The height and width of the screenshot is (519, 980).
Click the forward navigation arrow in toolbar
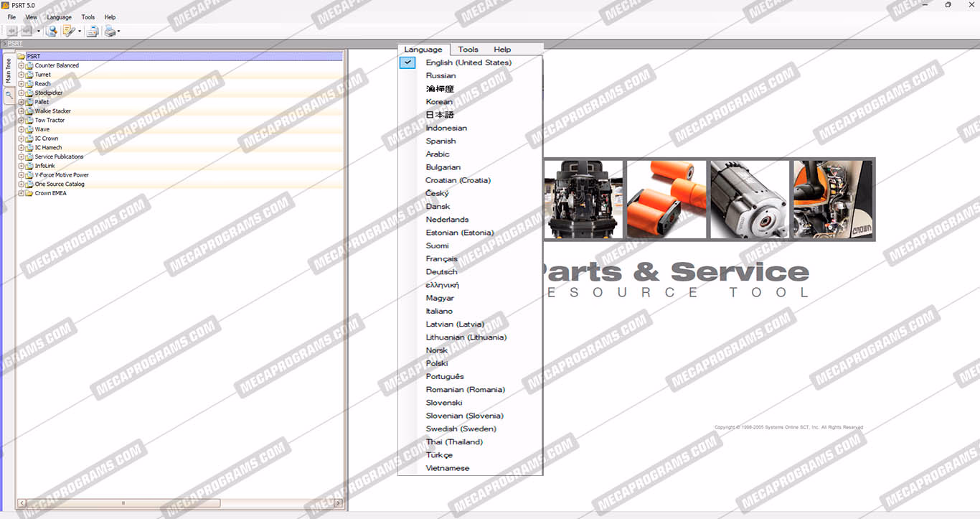[27, 31]
